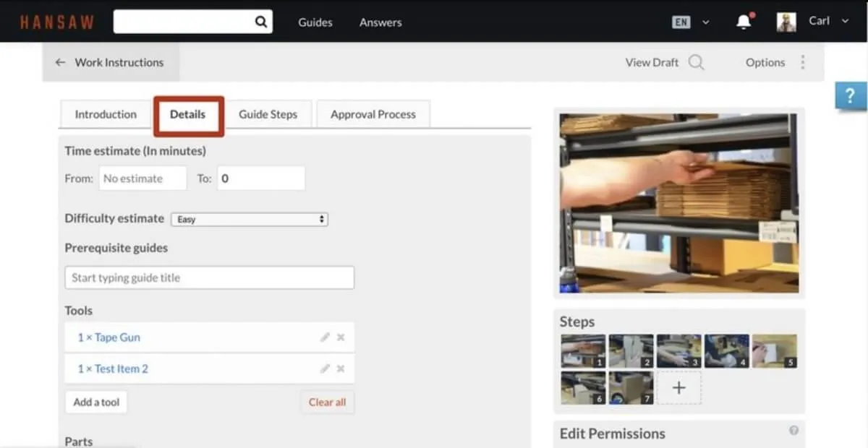Select step 6 thumbnail
This screenshot has height=448, width=868.
(583, 388)
